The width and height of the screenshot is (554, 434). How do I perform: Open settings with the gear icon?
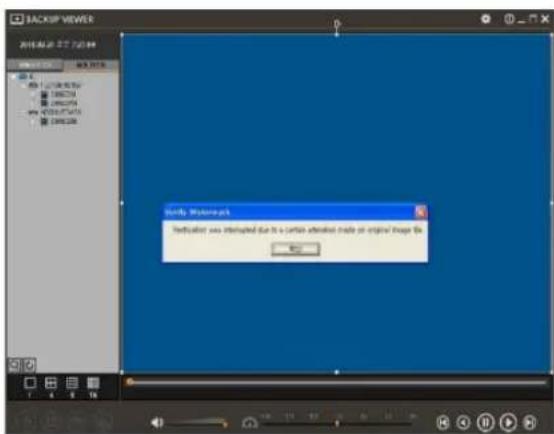(x=486, y=19)
